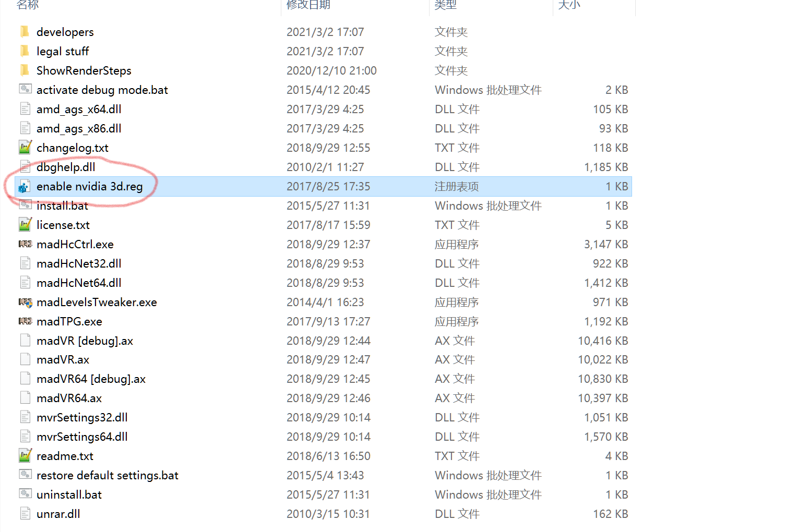Click the ShowRenderSteps folder icon

(25, 70)
